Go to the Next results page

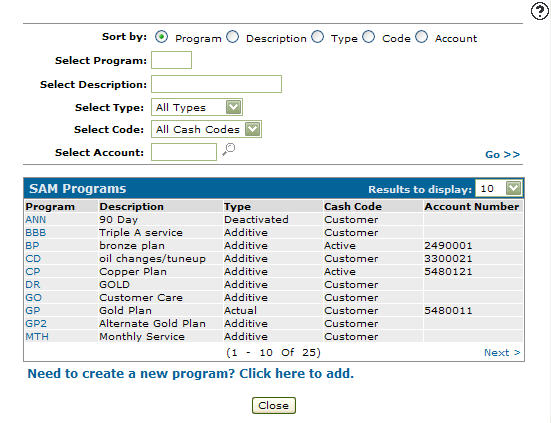(x=502, y=352)
